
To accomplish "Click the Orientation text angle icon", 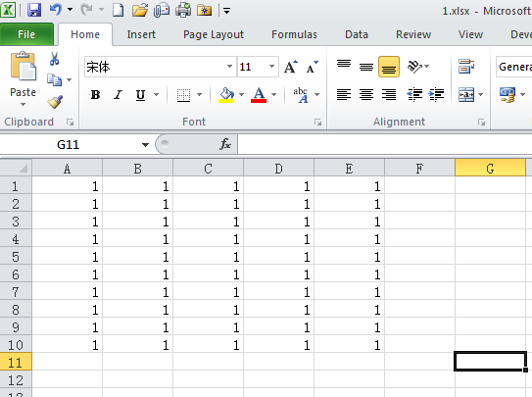I will point(414,67).
